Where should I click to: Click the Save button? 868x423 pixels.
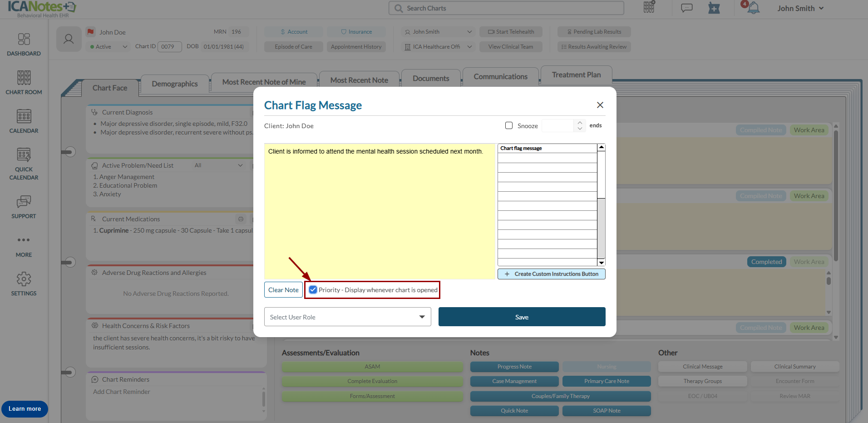(x=522, y=317)
